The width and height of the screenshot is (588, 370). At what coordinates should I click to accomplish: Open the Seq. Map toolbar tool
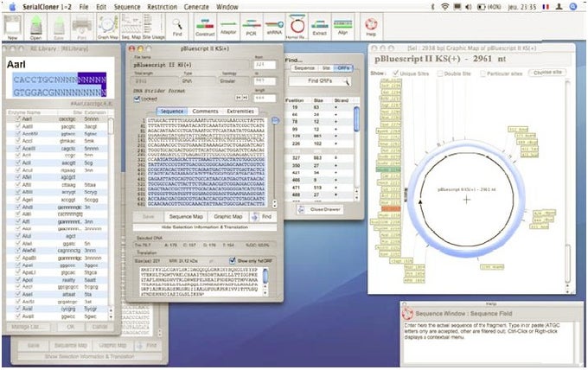(131, 28)
